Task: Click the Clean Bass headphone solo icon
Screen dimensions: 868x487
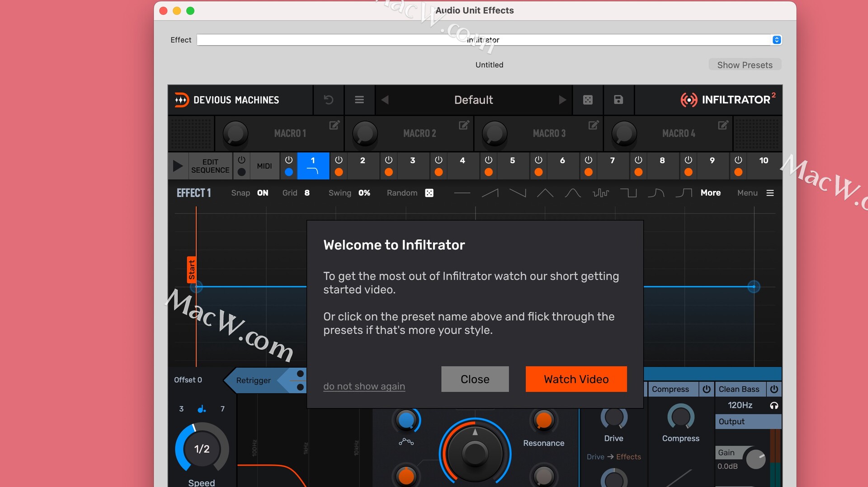Action: point(774,406)
